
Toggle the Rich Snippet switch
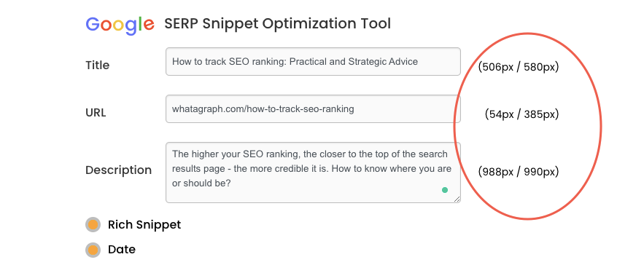[93, 225]
